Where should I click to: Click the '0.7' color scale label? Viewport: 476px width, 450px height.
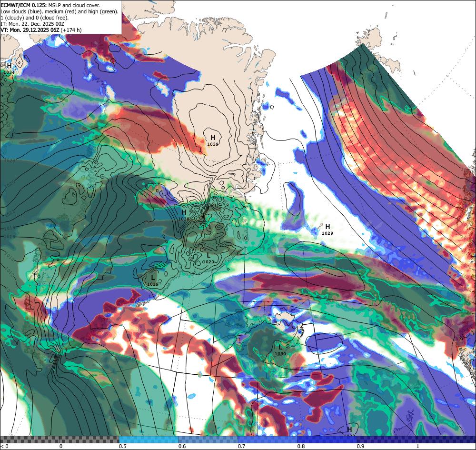(x=241, y=446)
